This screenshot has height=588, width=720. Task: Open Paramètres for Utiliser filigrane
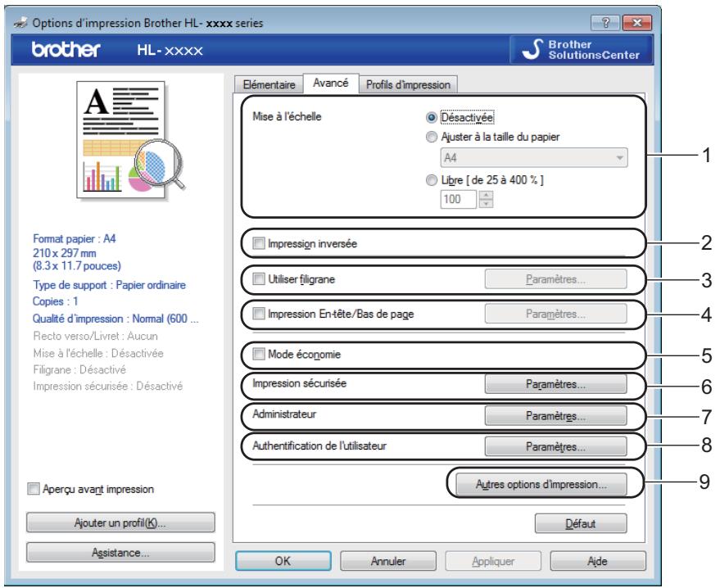[x=555, y=279]
